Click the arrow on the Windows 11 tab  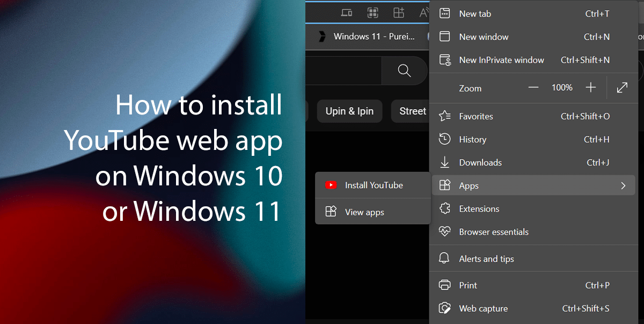coord(322,37)
